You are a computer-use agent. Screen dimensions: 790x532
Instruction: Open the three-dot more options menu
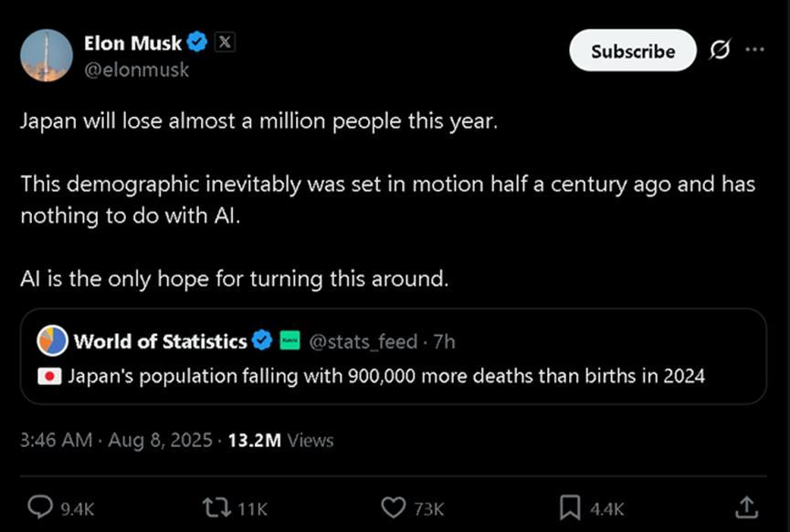pos(754,50)
